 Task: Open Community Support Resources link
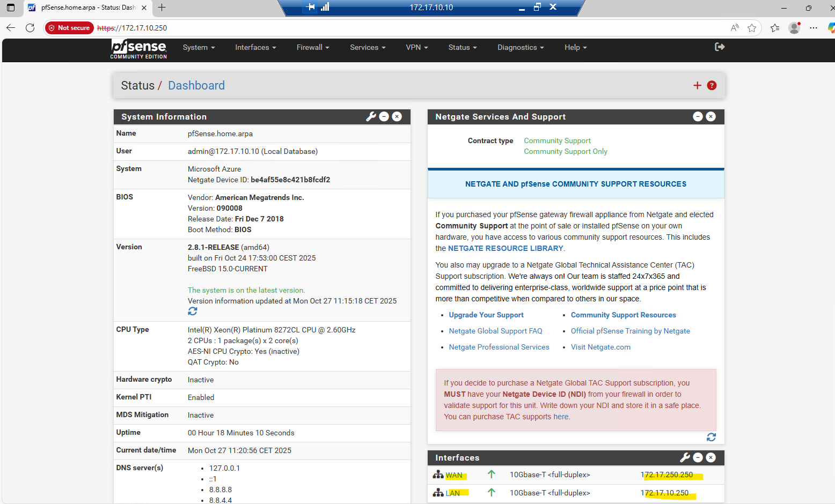[623, 315]
